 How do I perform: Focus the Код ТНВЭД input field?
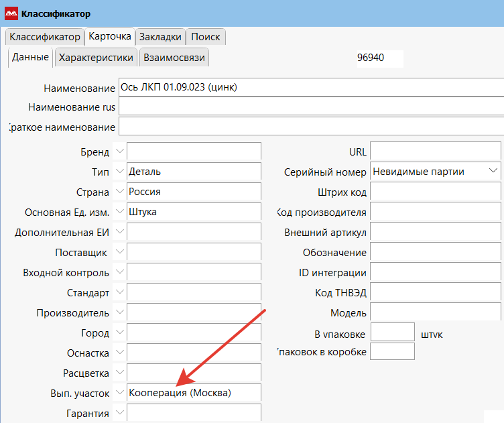[435, 293]
